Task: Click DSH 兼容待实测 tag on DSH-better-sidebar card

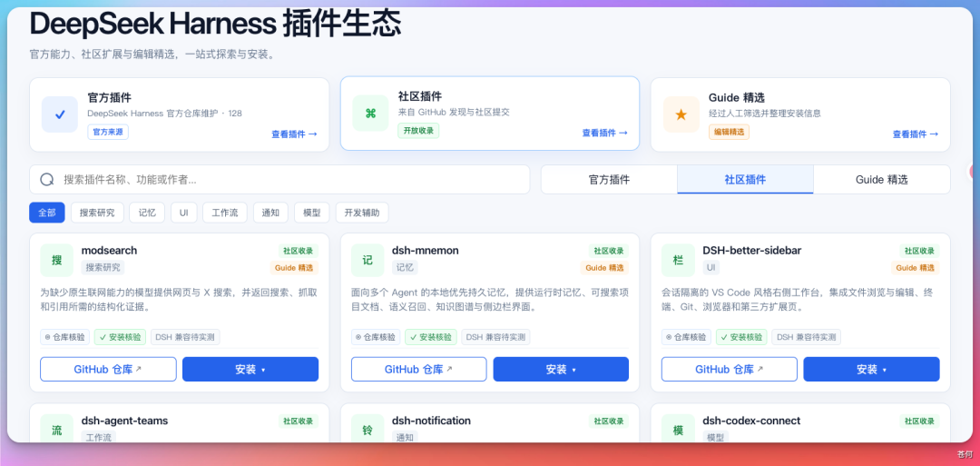Action: click(x=807, y=337)
